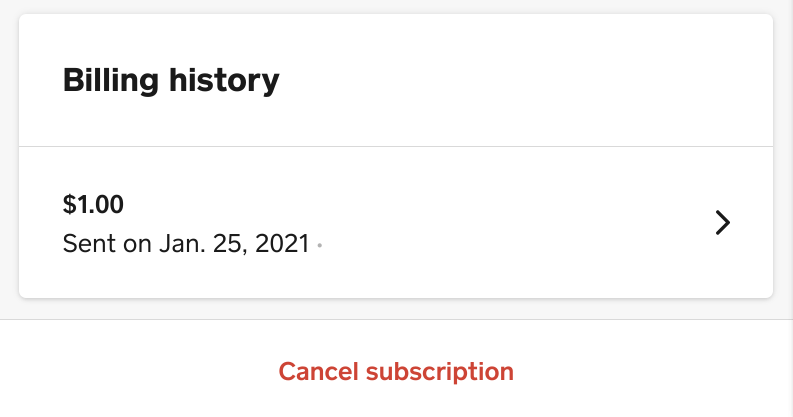Screen dimensions: 793x417
Task: Click the $1.00 amount label
Action: [x=93, y=205]
